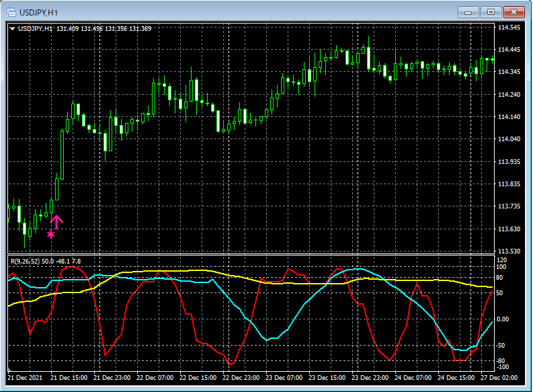Select the pink up arrow signal

[57, 222]
